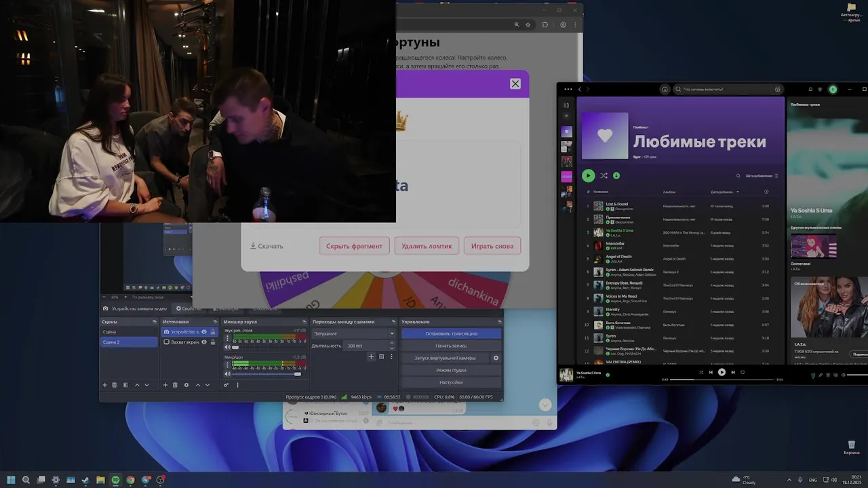Screen dimensions: 868x488
Task: Mute 'Микр/доп' speaker icon in OBS
Action: [x=227, y=373]
